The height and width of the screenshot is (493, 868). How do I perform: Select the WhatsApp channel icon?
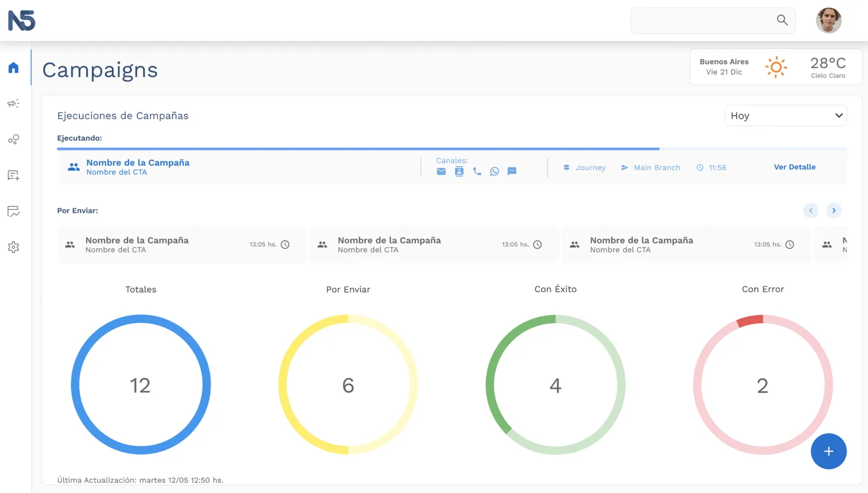tap(494, 171)
